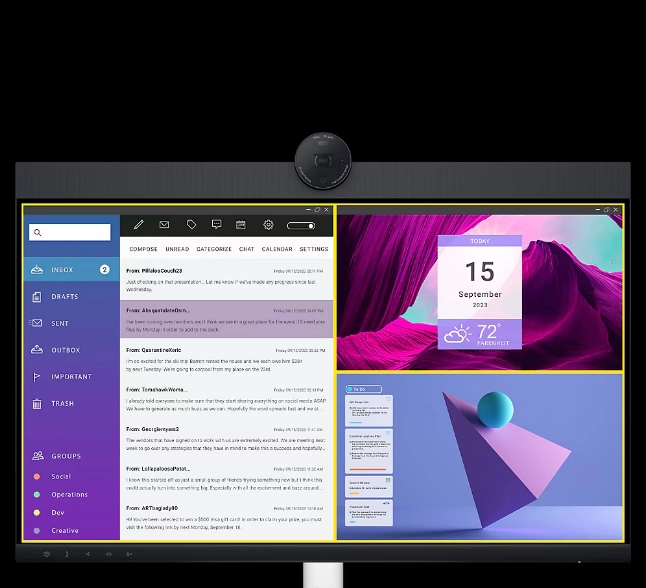646x588 pixels.
Task: Close the calendar wallpaper window
Action: 616,210
